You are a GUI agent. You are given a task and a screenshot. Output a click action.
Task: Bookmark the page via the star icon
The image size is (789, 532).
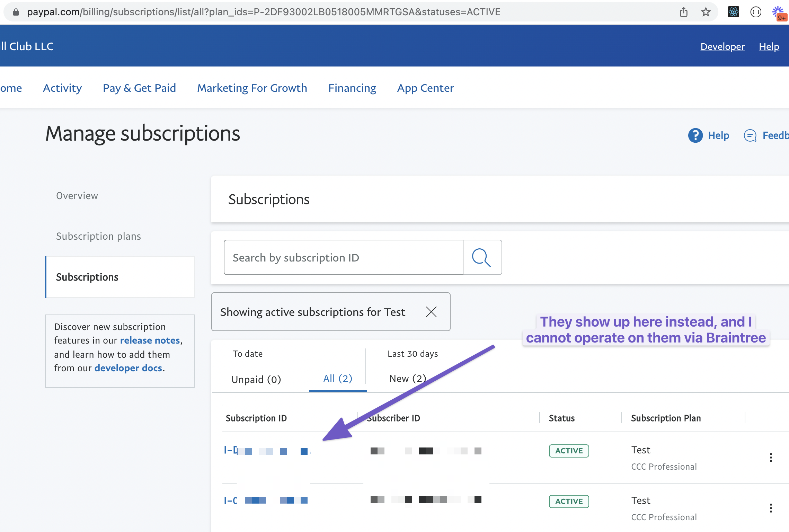(x=706, y=12)
